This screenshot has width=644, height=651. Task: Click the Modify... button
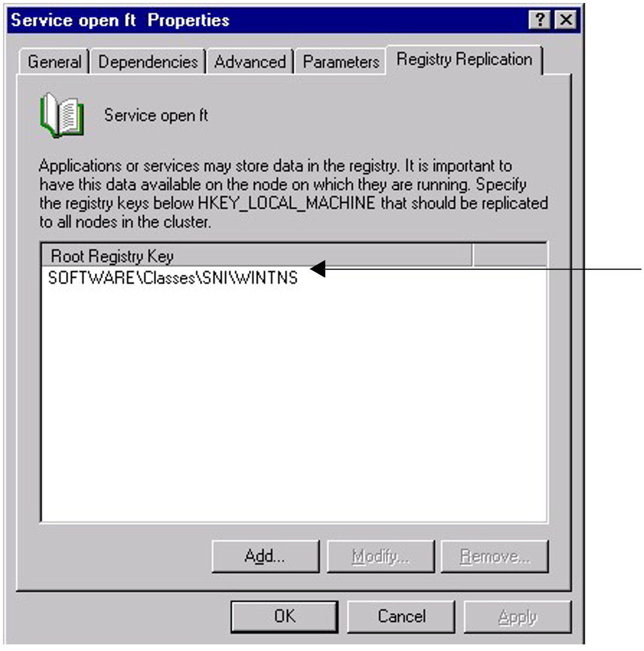381,556
